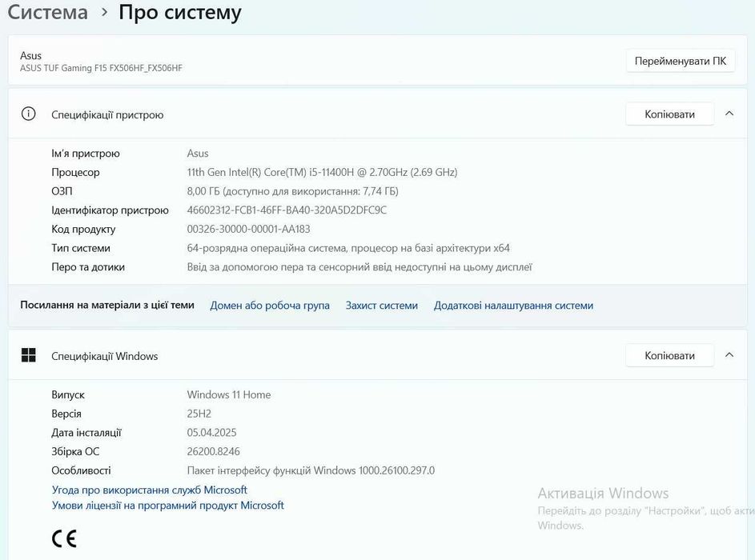Click the Збірка ОС label

tap(75, 451)
